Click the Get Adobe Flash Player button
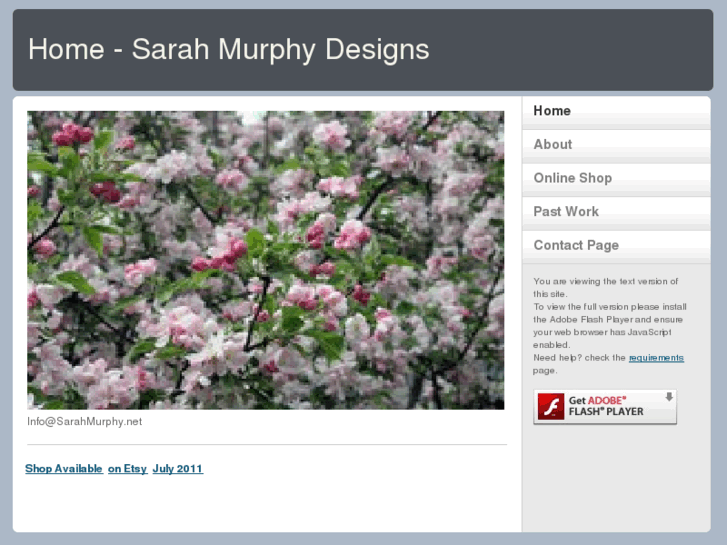The width and height of the screenshot is (727, 545). tap(605, 407)
